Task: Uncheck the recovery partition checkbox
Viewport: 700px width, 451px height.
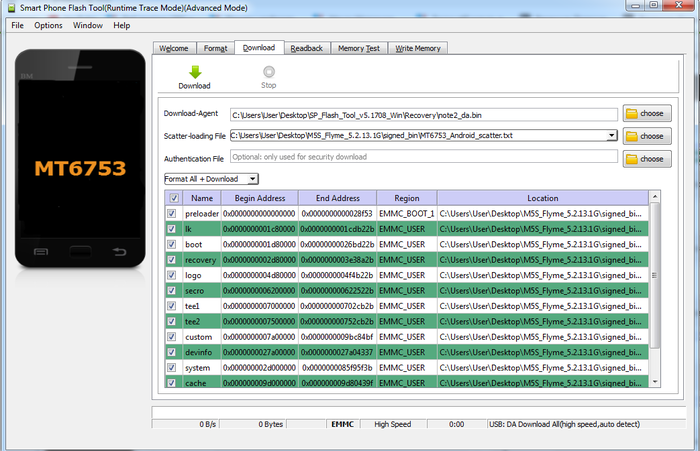Action: point(171,260)
